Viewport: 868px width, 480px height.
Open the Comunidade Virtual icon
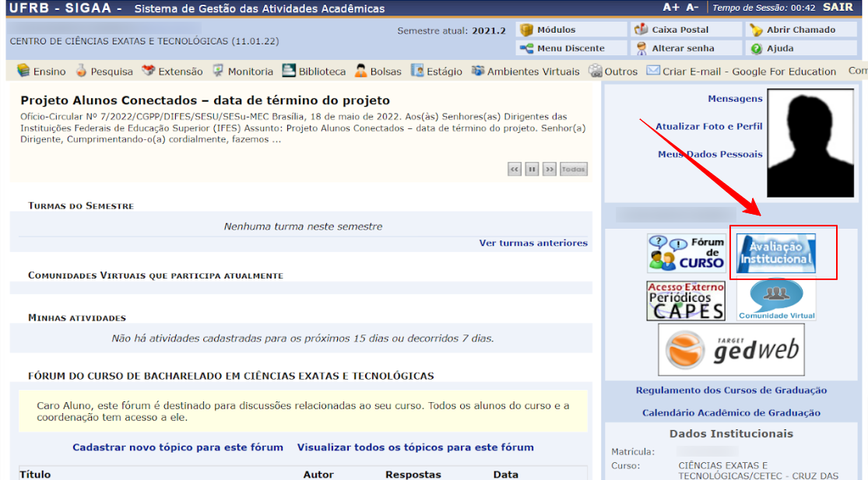coord(776,300)
